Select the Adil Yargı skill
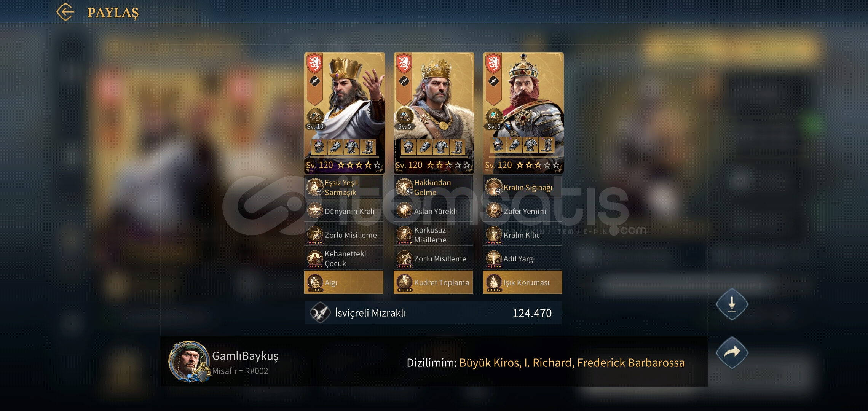868x411 pixels. (523, 259)
